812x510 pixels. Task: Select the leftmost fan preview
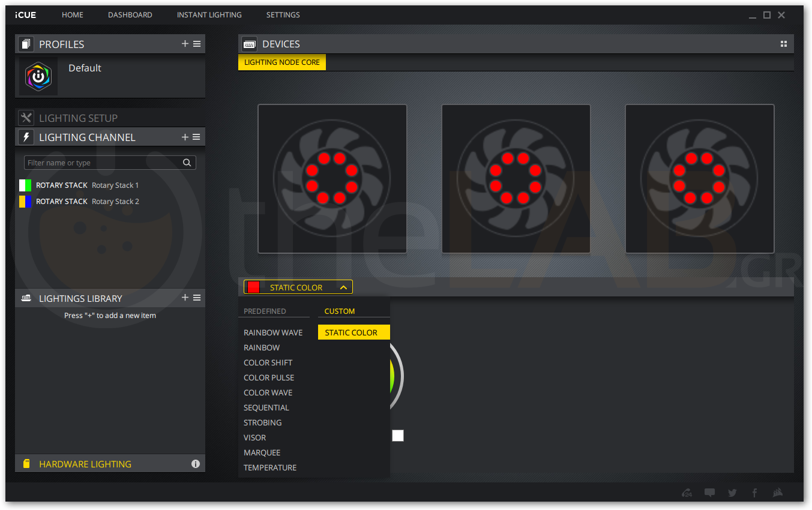click(x=332, y=178)
